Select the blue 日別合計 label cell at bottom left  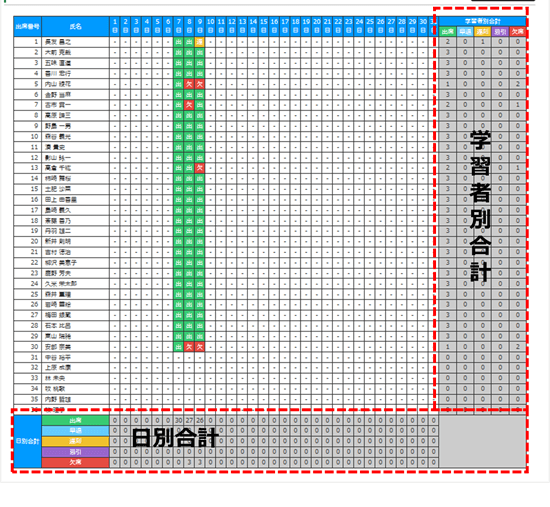27,441
